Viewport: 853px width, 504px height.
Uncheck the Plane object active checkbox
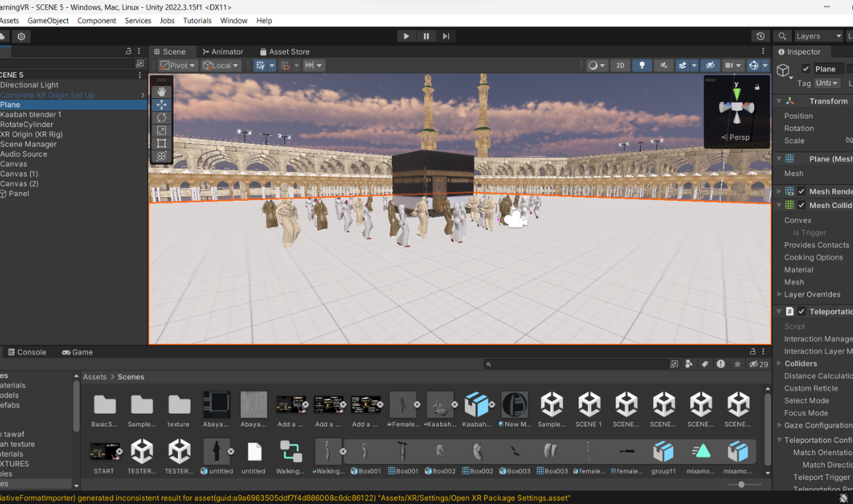(806, 69)
